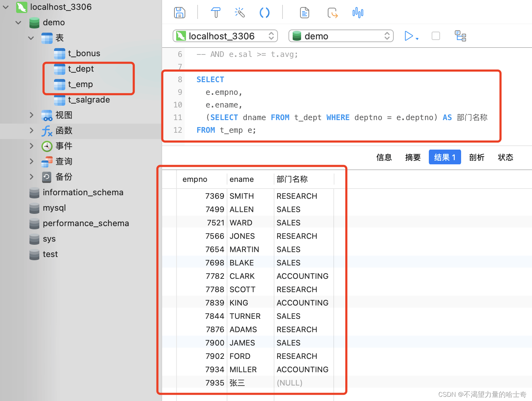Expand the 视图 (Views) tree node
Viewport: 532px width, 401px height.
[x=32, y=115]
